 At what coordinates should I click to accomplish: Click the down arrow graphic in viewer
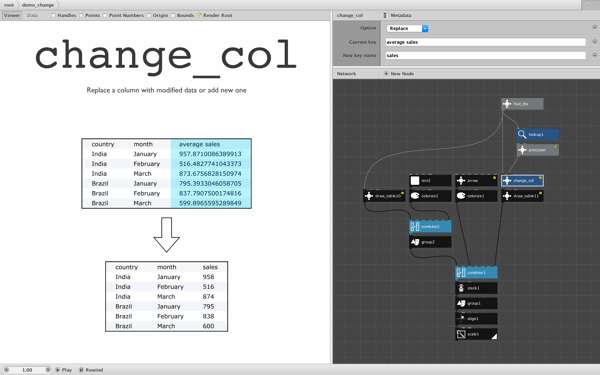click(166, 235)
